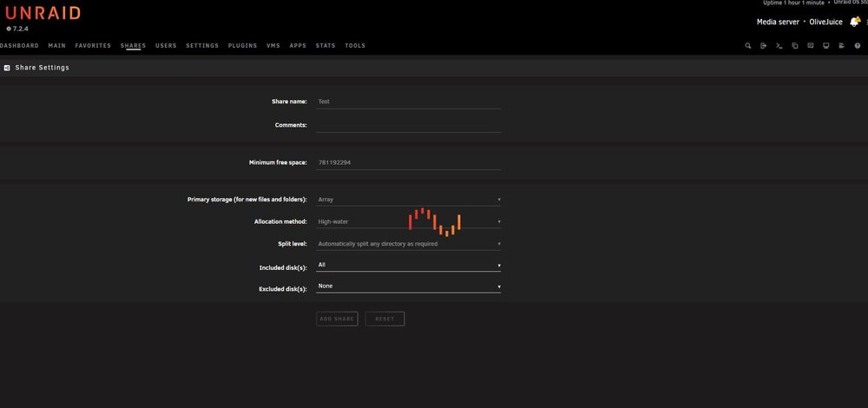The width and height of the screenshot is (868, 408).
Task: Open the Favorites menu tab
Action: 93,46
